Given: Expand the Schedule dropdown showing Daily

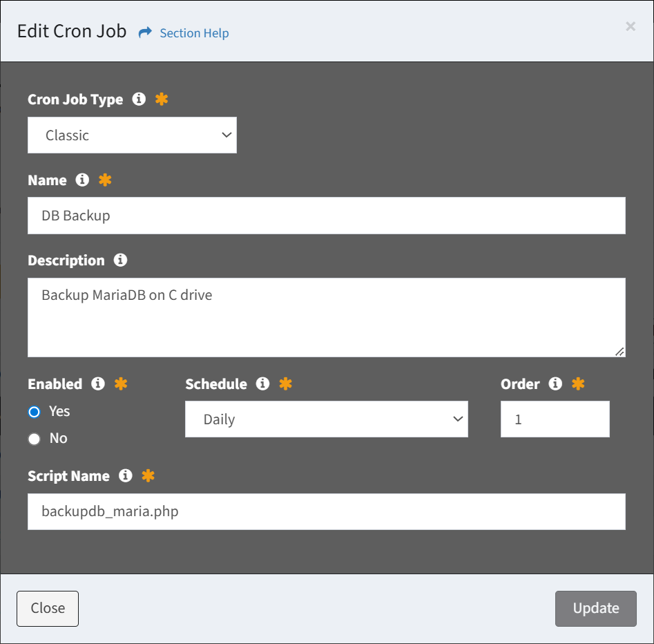Looking at the screenshot, I should tap(326, 419).
